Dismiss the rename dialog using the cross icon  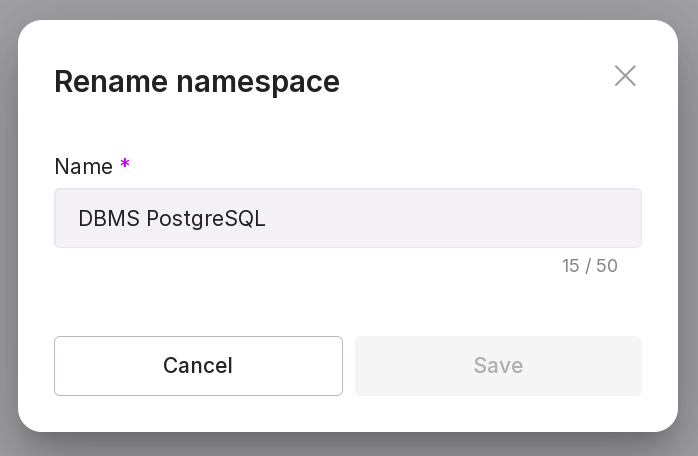point(625,76)
